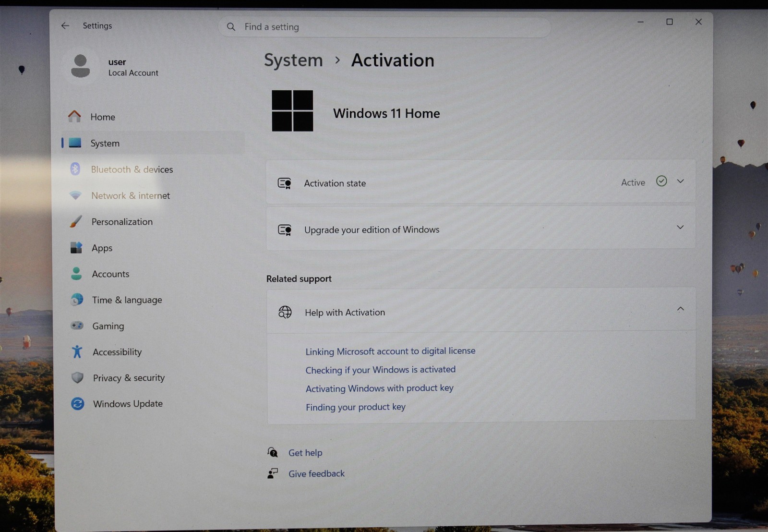Click the Active green checkmark icon
The width and height of the screenshot is (768, 532).
(661, 181)
